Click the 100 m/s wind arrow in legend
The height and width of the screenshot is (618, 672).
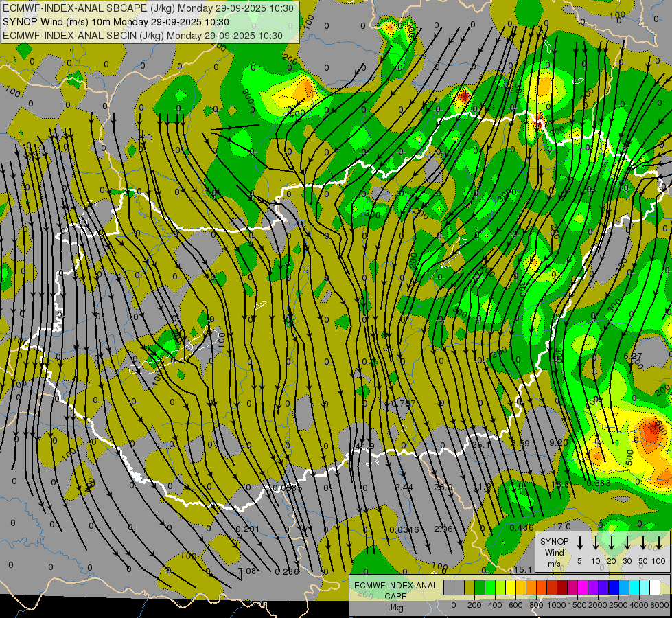pyautogui.click(x=659, y=542)
